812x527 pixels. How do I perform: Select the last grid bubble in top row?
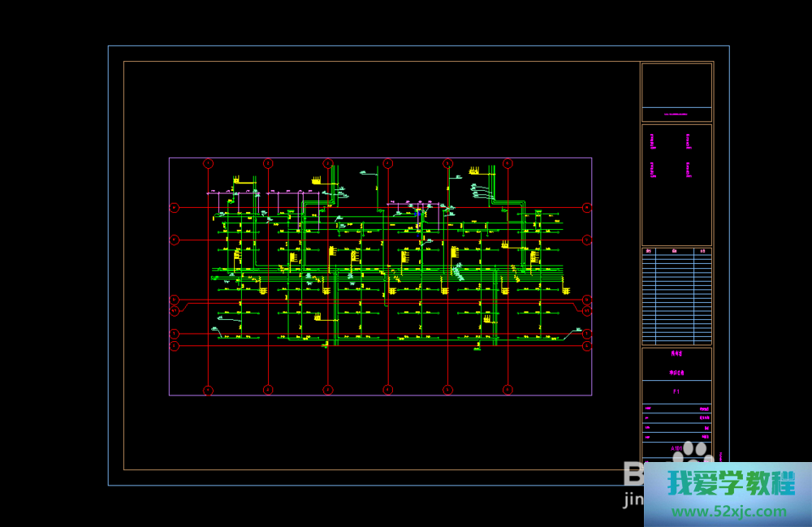pyautogui.click(x=508, y=163)
